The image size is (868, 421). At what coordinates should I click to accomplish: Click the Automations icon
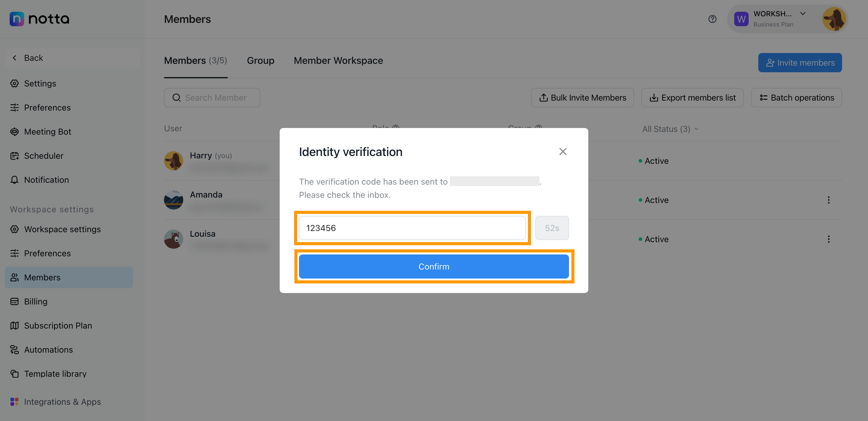pos(14,350)
